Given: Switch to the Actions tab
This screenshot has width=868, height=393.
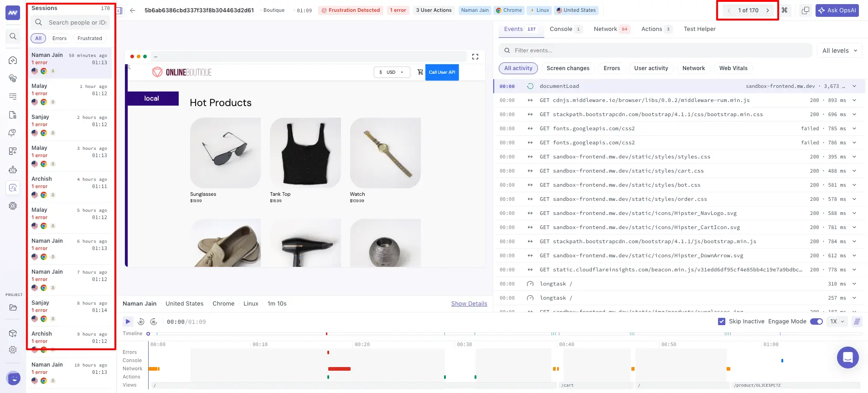Looking at the screenshot, I should [656, 29].
